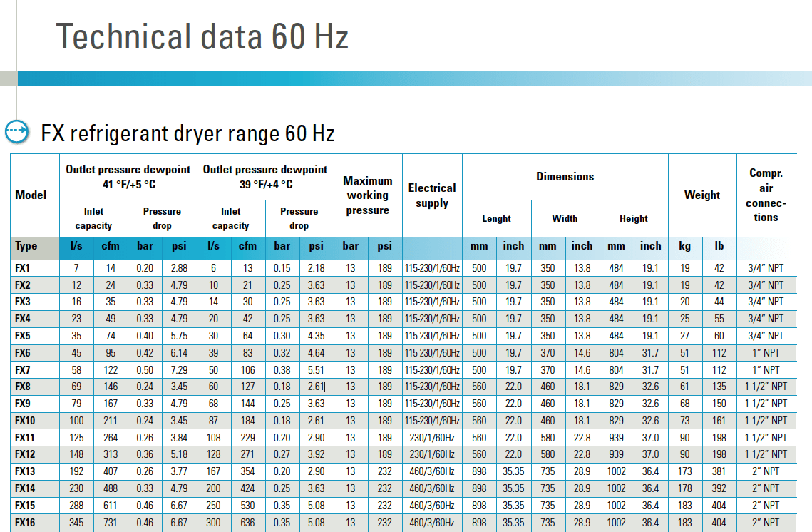This screenshot has width=812, height=532.
Task: Click the 'kg' unit header under Weight
Action: (x=684, y=246)
